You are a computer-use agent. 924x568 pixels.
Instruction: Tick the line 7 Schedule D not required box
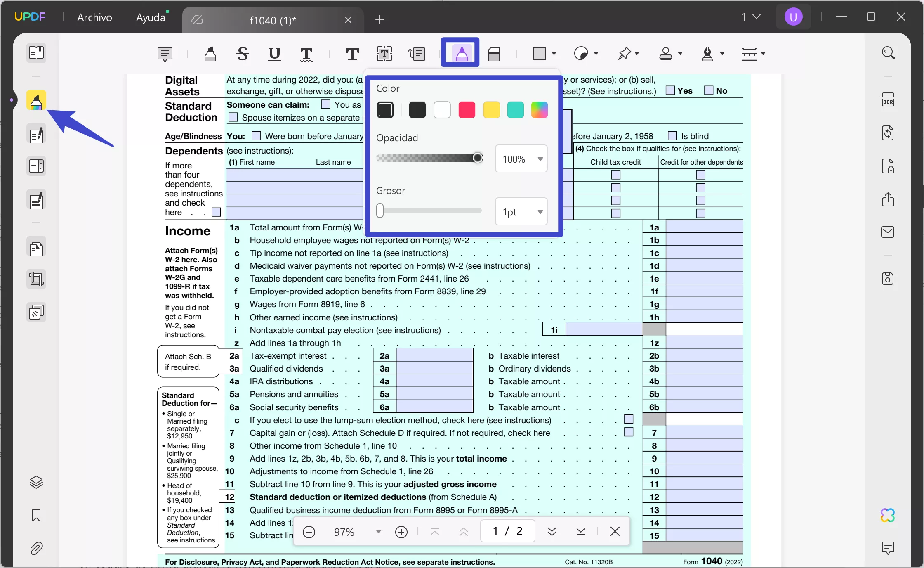(x=629, y=432)
